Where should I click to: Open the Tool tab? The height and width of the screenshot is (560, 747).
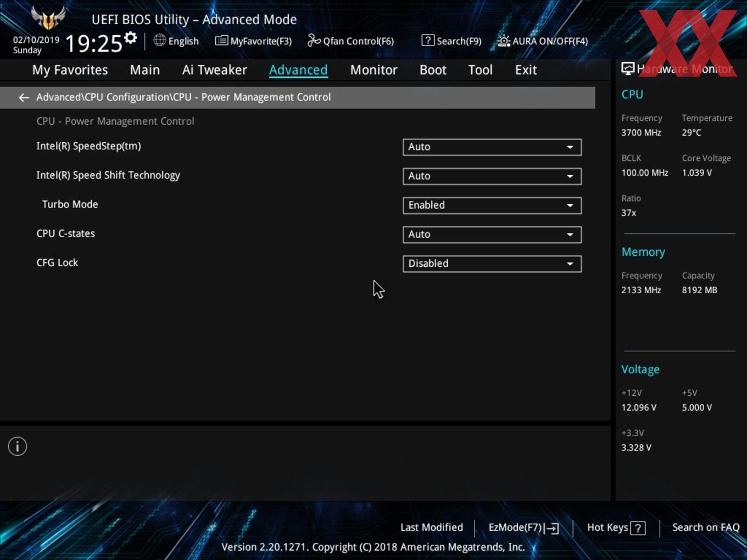480,70
